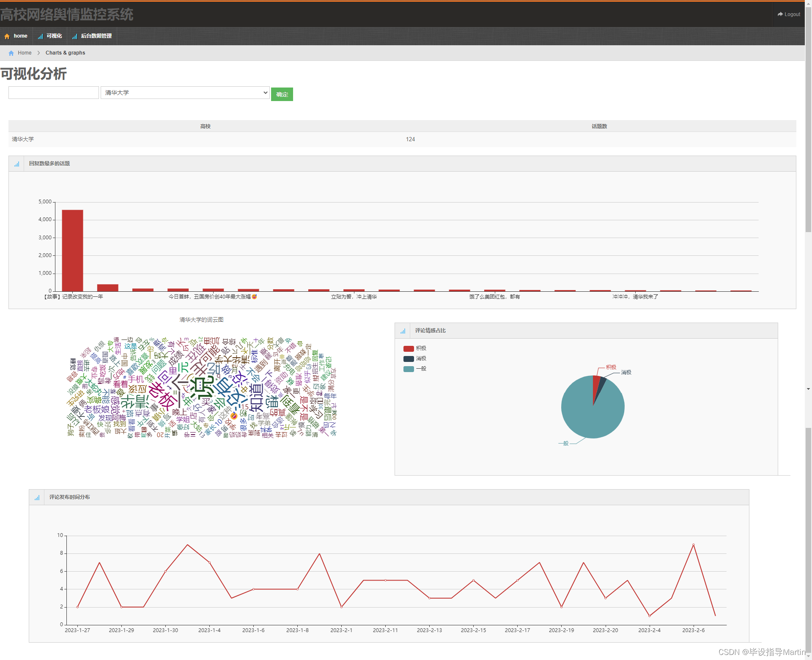Screen dimensions: 812x660
Task: Click the Home breadcrumb link
Action: [25, 53]
